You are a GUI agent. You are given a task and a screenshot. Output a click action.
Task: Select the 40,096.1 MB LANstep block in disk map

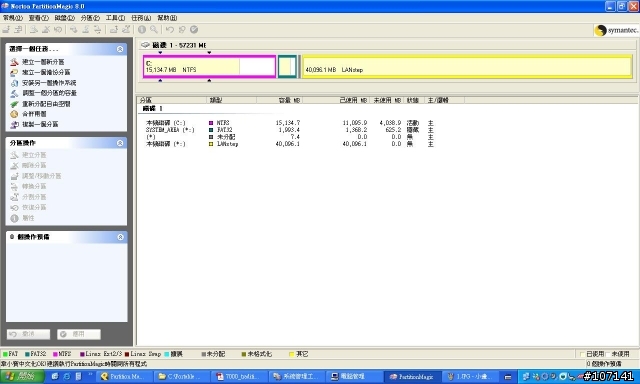[467, 67]
